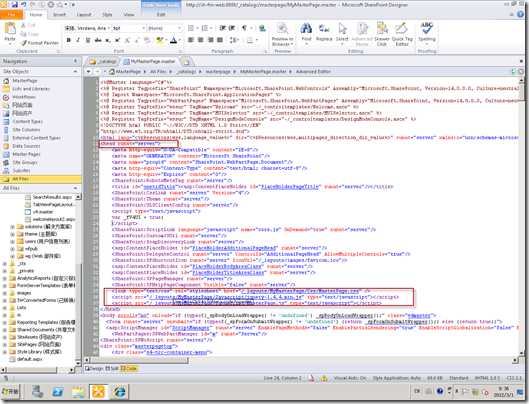Click the back navigation arrow in breadcrumb bar
The image size is (529, 404).
(x=89, y=72)
